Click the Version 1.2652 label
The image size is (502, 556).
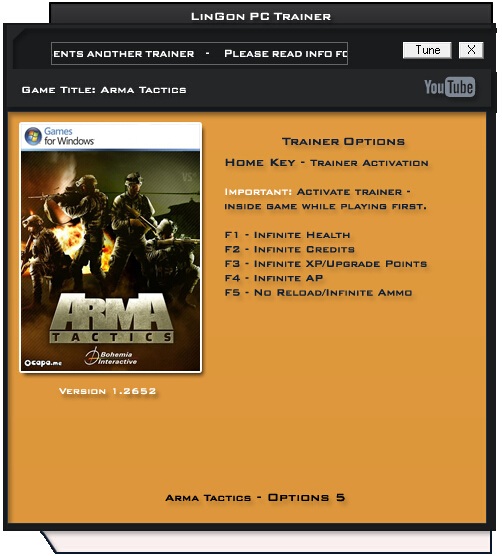[107, 391]
